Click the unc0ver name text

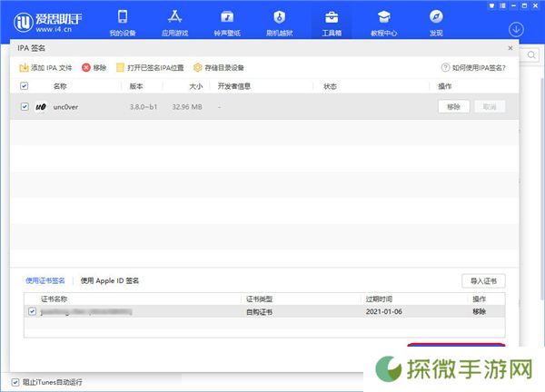click(x=65, y=107)
